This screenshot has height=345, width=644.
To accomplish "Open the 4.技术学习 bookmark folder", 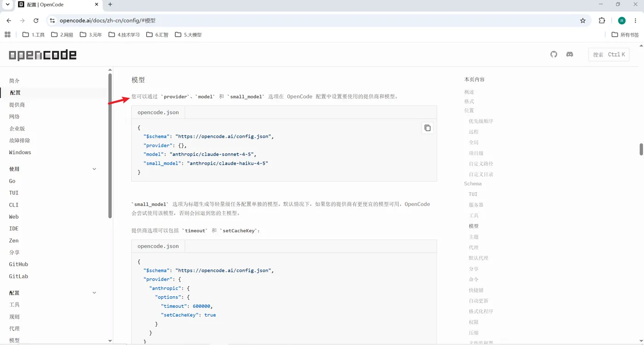I will [124, 34].
